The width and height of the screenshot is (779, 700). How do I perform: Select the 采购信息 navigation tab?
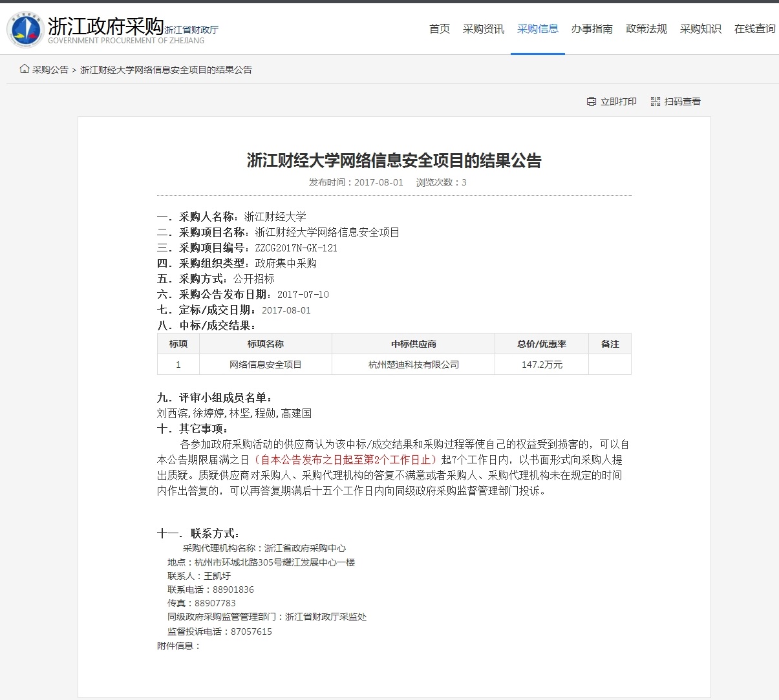(x=538, y=28)
